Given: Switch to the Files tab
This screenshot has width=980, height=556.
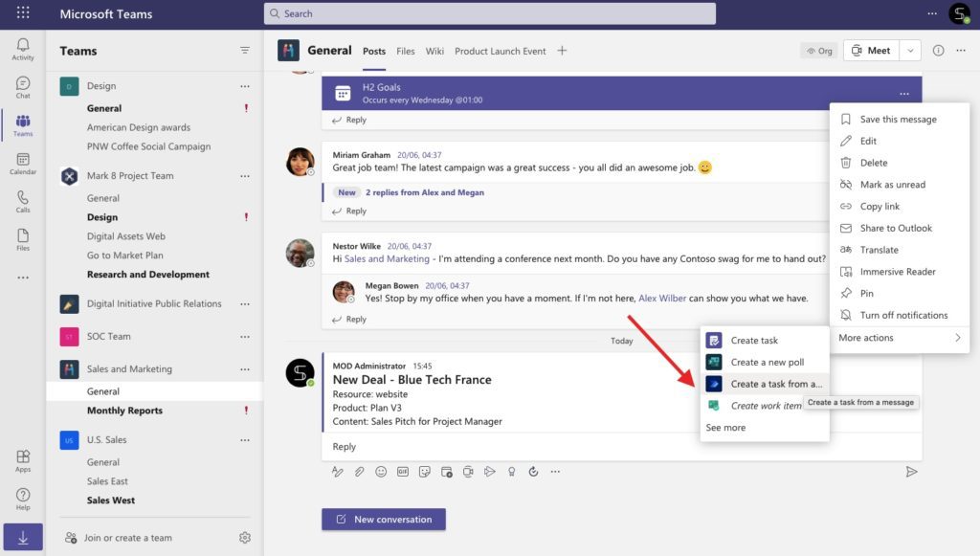Looking at the screenshot, I should point(406,52).
